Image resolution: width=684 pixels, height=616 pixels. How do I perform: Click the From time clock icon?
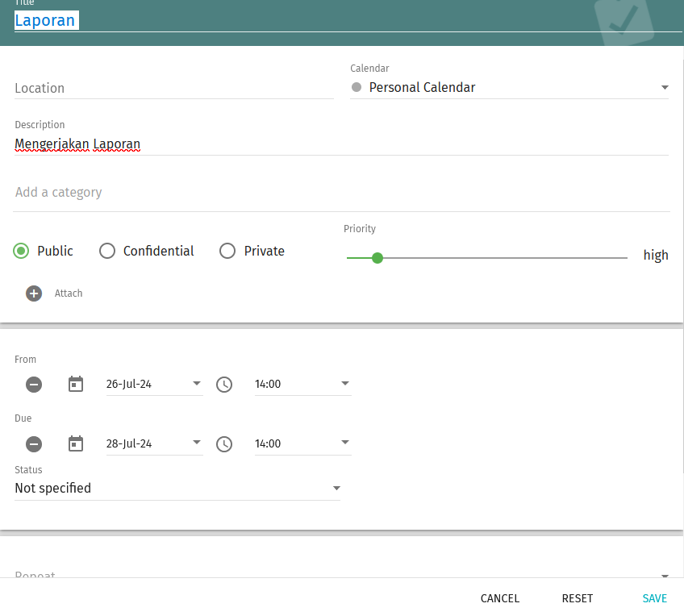224,385
